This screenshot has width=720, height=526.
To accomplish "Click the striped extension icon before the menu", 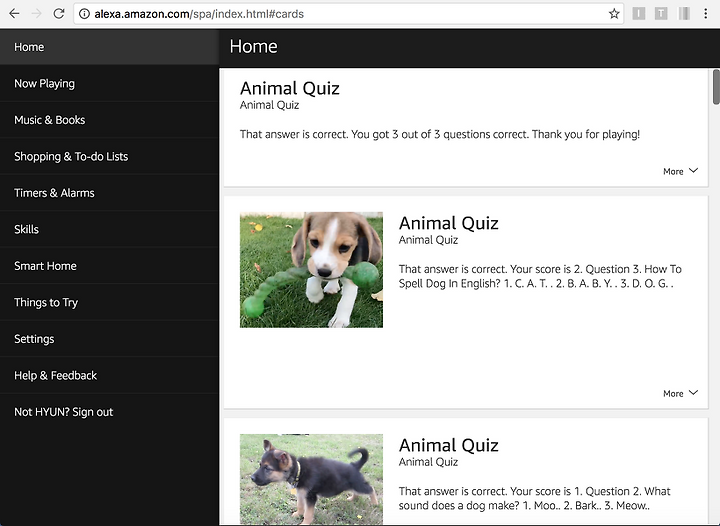I will 684,14.
